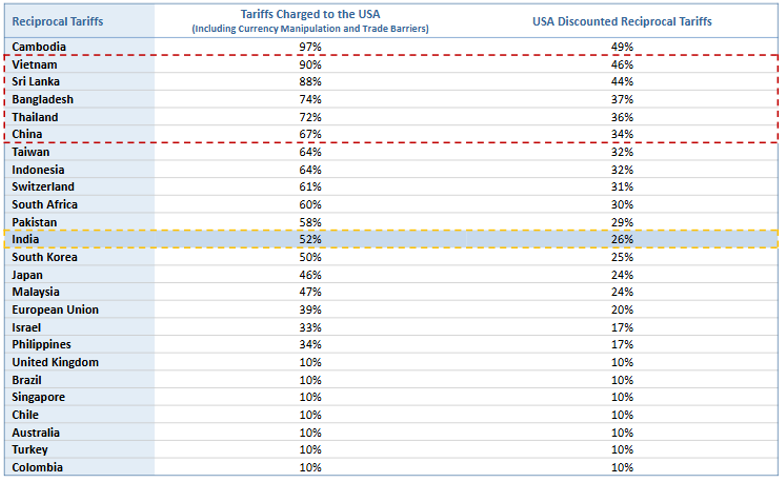Select the 20% discounted tariff for European Union
The image size is (782, 480).
pyautogui.click(x=622, y=310)
